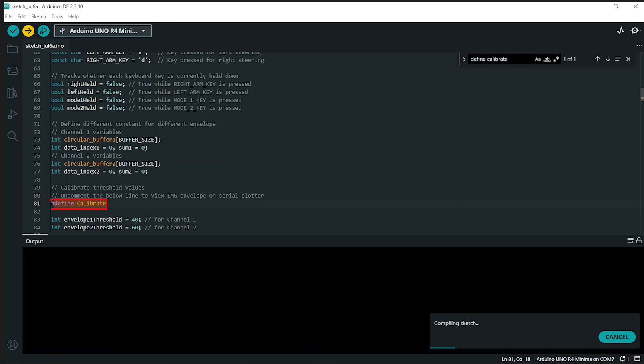The width and height of the screenshot is (644, 364).
Task: Close the find widget
Action: (628, 59)
